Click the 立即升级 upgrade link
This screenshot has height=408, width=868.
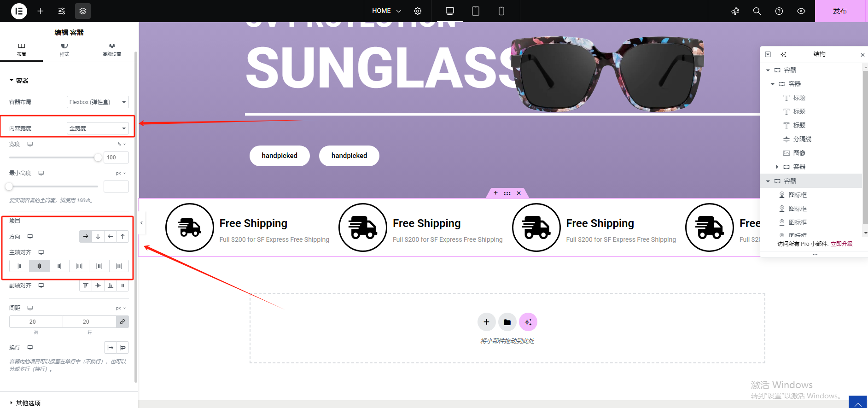(x=842, y=244)
